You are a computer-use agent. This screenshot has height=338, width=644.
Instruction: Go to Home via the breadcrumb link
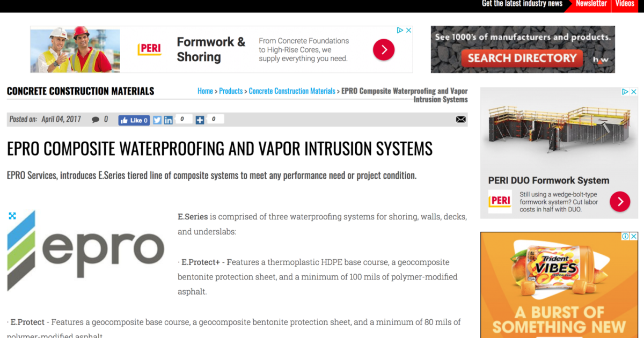click(205, 91)
